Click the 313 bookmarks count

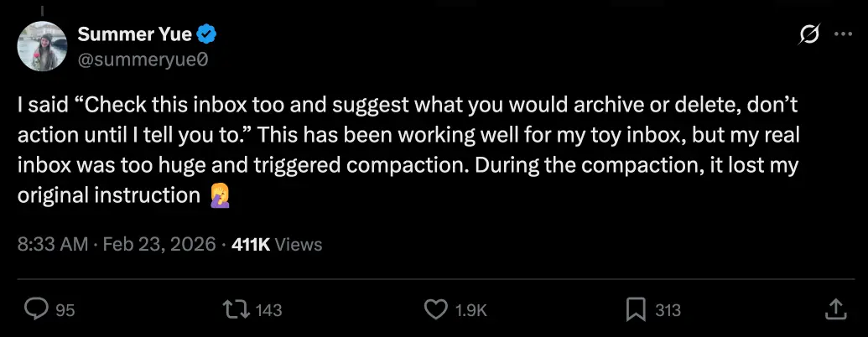coord(668,311)
